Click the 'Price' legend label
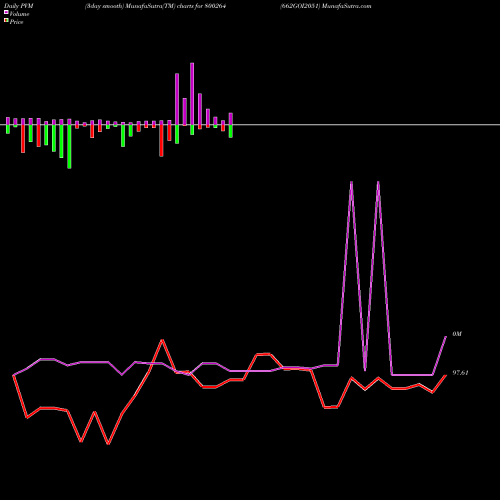The image size is (500, 500). click(16, 22)
